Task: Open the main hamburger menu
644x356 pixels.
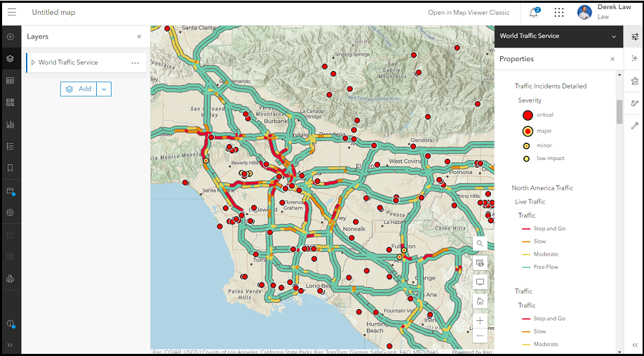Action: [12, 12]
